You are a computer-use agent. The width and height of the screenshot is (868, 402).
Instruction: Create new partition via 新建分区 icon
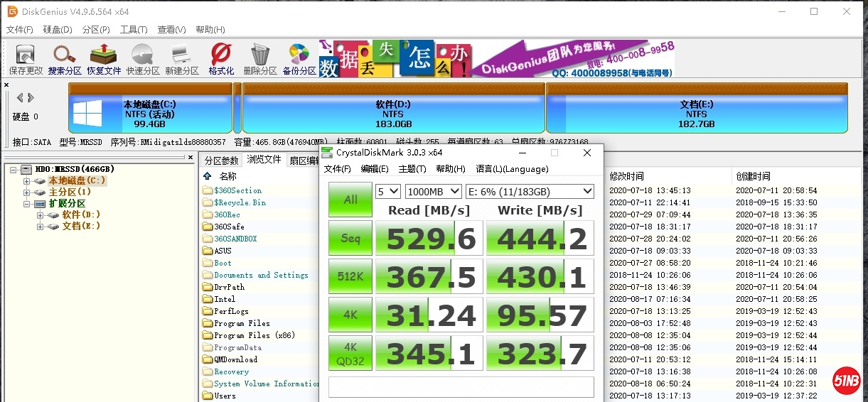tap(182, 58)
